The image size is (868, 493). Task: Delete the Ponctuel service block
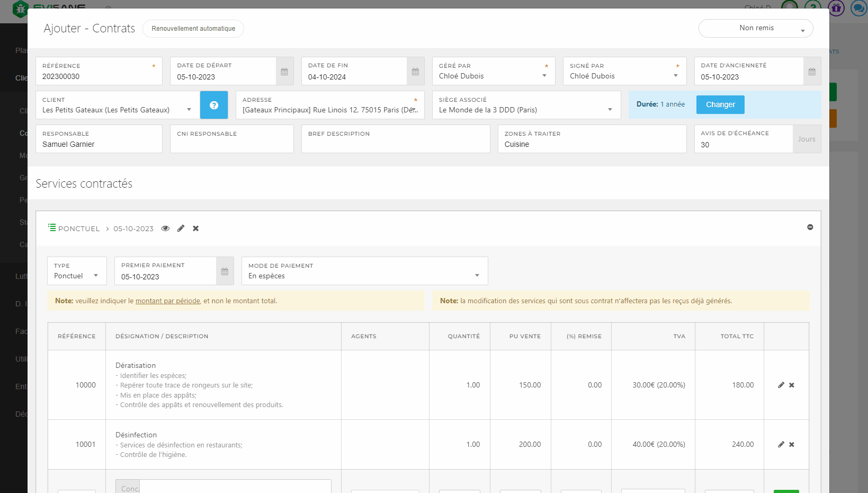coord(195,228)
